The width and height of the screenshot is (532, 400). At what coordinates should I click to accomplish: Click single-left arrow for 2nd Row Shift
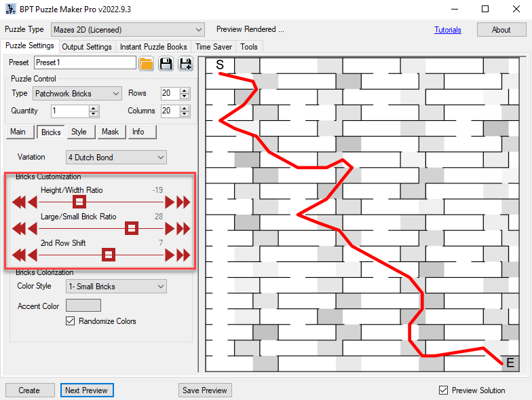coord(31,255)
